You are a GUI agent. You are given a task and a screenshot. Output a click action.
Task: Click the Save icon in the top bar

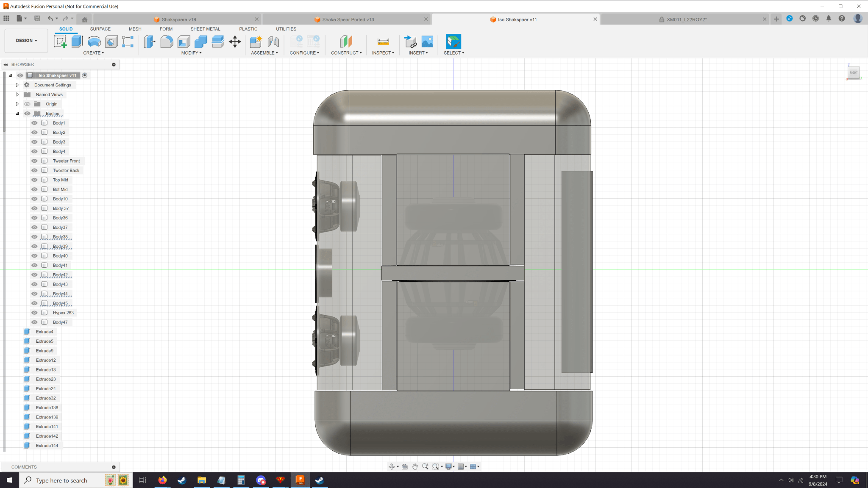tap(37, 19)
